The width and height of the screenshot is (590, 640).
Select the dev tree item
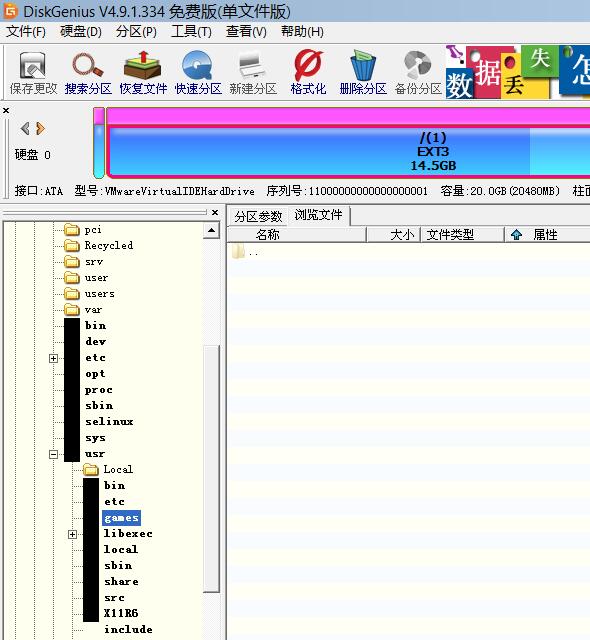pyautogui.click(x=96, y=342)
